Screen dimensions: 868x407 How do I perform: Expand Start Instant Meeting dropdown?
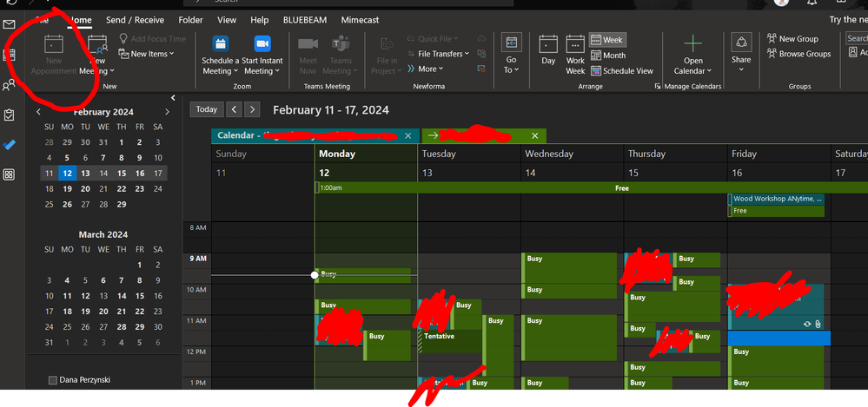(x=278, y=71)
